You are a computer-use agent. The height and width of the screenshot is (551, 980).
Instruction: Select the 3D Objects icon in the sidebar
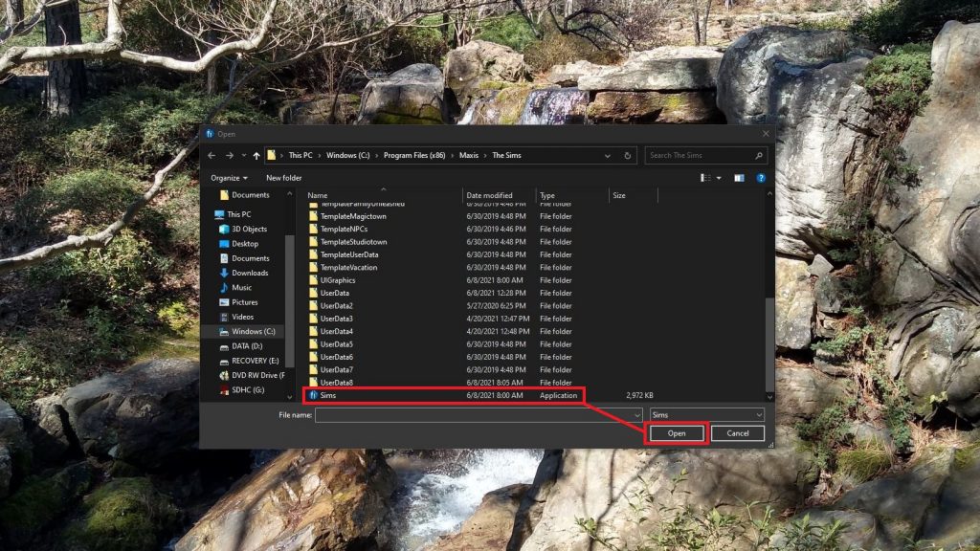pyautogui.click(x=224, y=230)
